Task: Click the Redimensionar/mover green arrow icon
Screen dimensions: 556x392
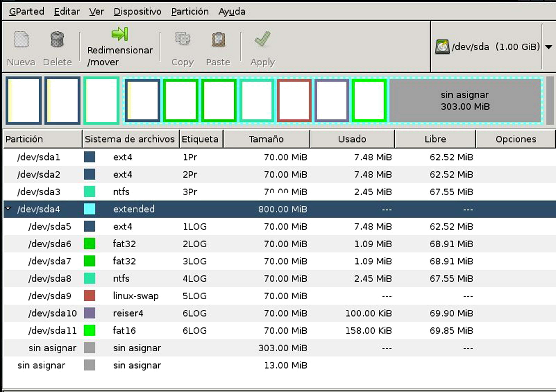Action: tap(120, 34)
